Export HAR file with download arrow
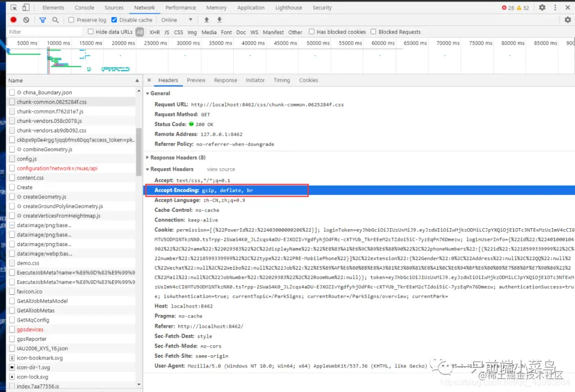575x392 pixels. coord(219,20)
